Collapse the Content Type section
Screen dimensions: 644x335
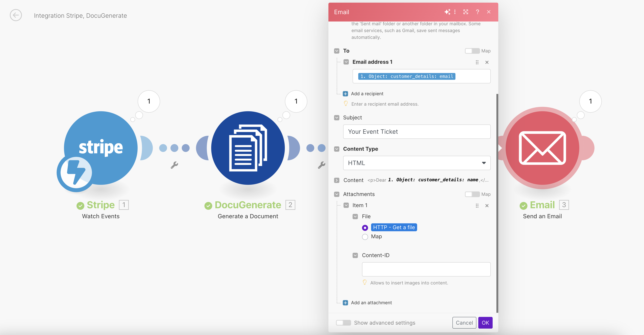point(337,149)
